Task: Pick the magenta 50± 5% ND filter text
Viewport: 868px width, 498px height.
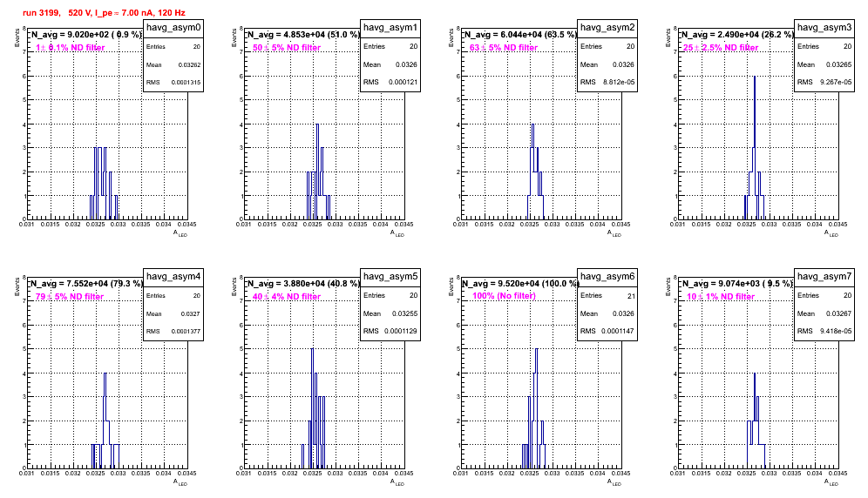Action: coord(287,48)
